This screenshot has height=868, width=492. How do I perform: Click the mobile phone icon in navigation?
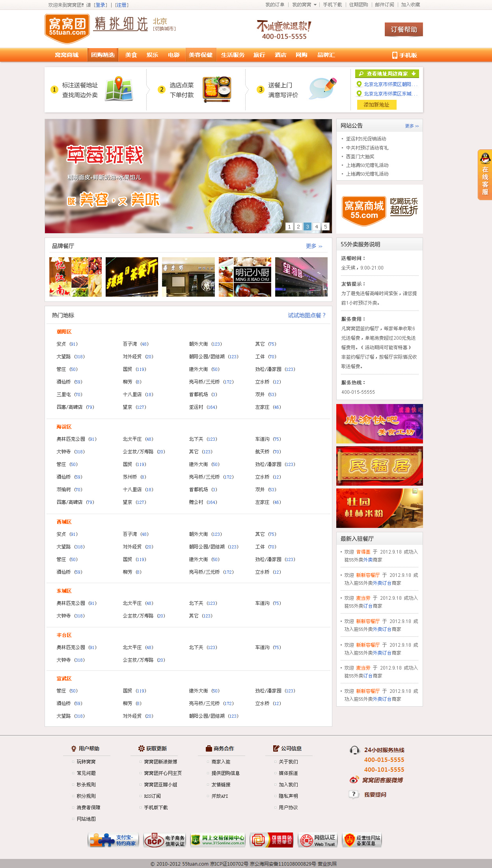click(395, 55)
